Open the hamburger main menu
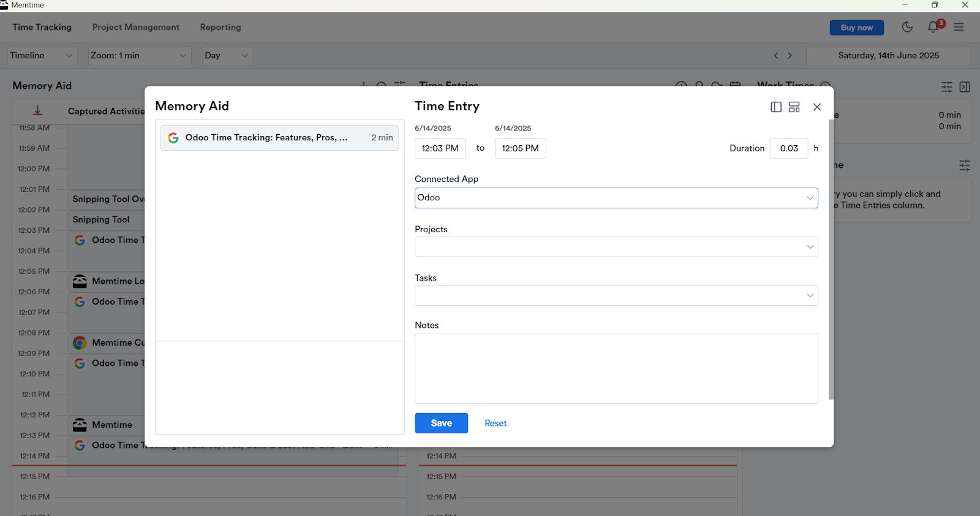The width and height of the screenshot is (980, 516). (959, 27)
